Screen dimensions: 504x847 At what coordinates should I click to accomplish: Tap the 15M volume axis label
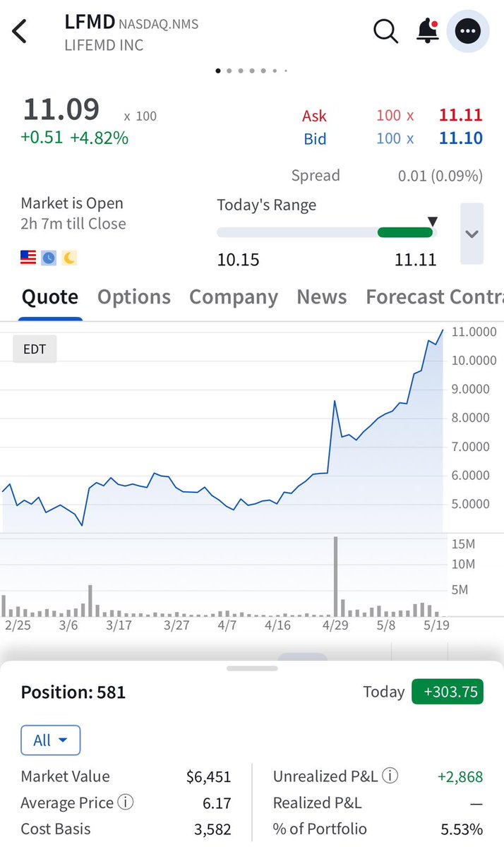(463, 543)
